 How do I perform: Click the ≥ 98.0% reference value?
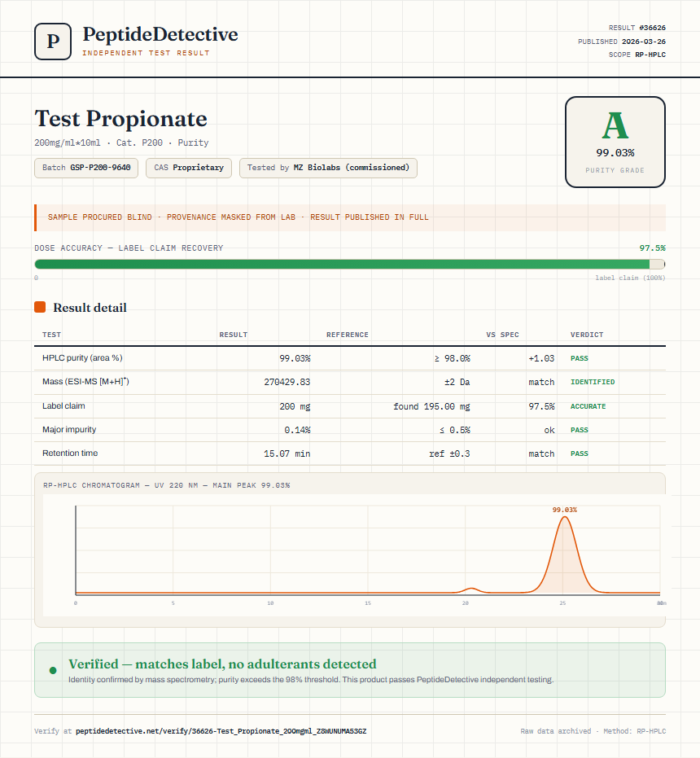pyautogui.click(x=452, y=358)
